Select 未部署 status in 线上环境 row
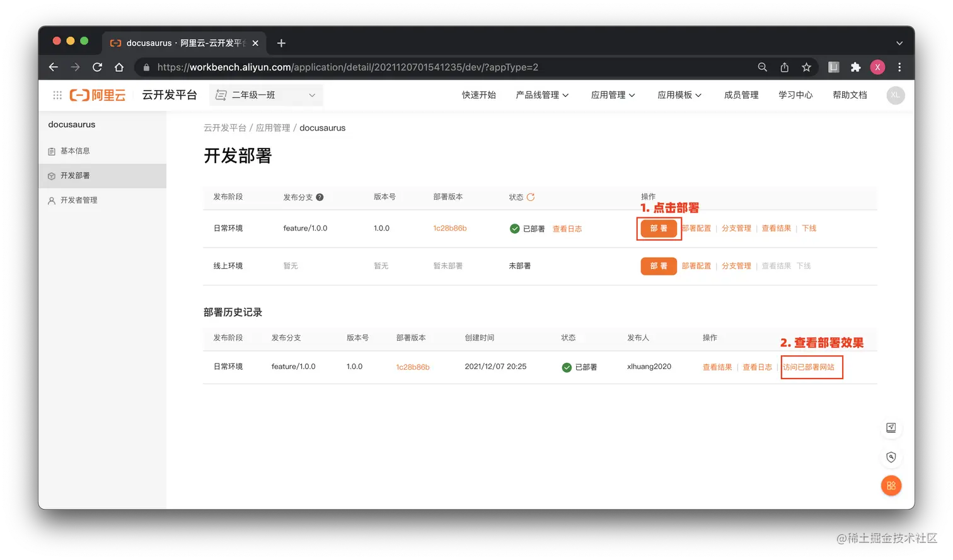This screenshot has width=953, height=560. coord(520,266)
